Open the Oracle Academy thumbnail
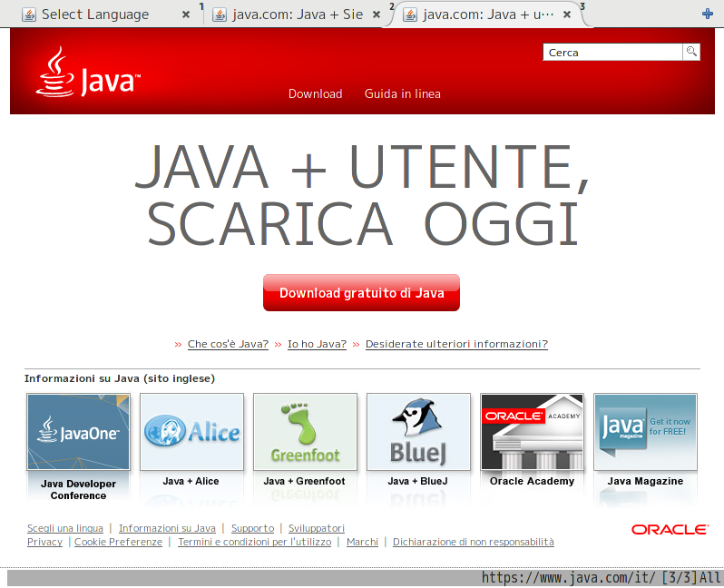Image resolution: width=724 pixels, height=588 pixels. (532, 432)
